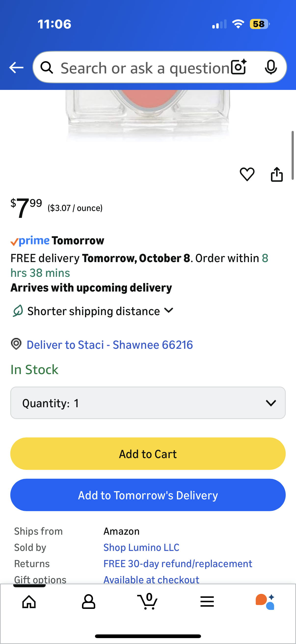Tap the share icon

(277, 174)
